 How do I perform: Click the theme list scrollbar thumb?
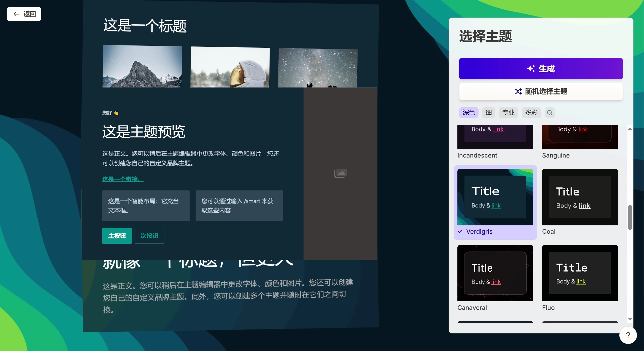630,217
